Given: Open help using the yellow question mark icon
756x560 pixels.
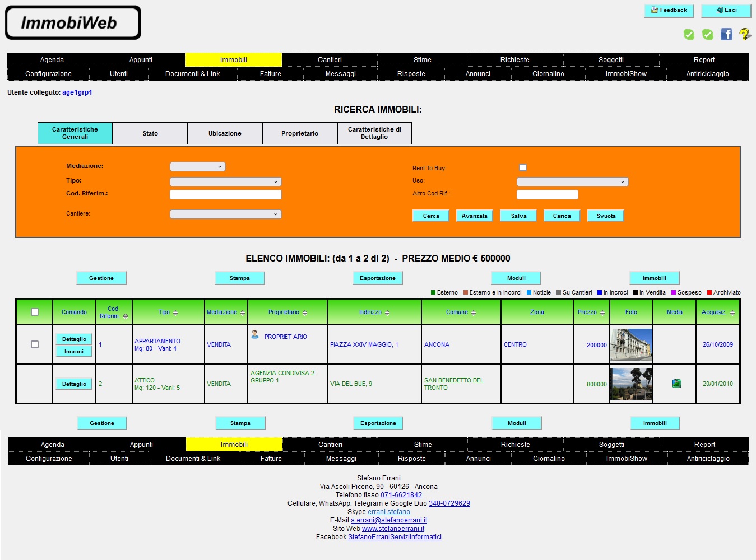Looking at the screenshot, I should point(745,34).
